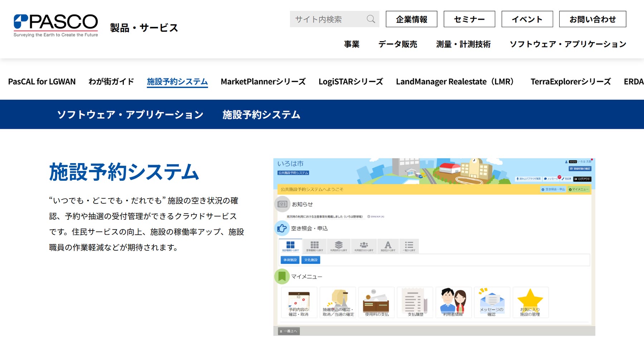Go to PasCAL for LGWAN
Screen dimensions: 644x351
pyautogui.click(x=42, y=82)
